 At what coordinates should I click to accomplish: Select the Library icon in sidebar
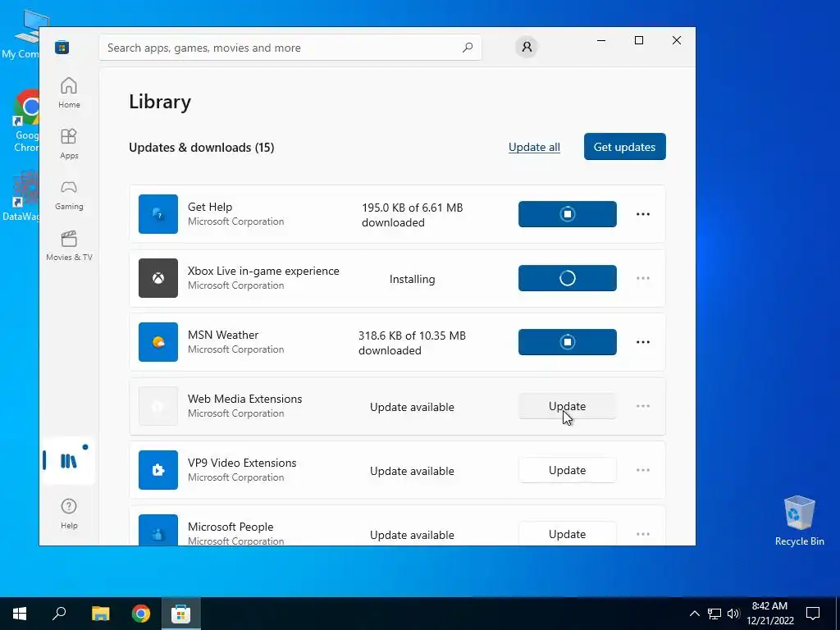69,461
